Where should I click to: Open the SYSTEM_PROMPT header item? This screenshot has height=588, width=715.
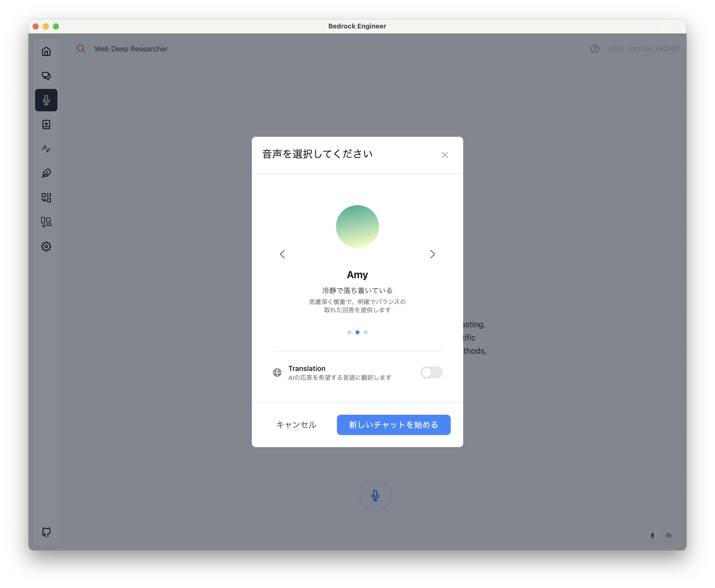pos(654,49)
